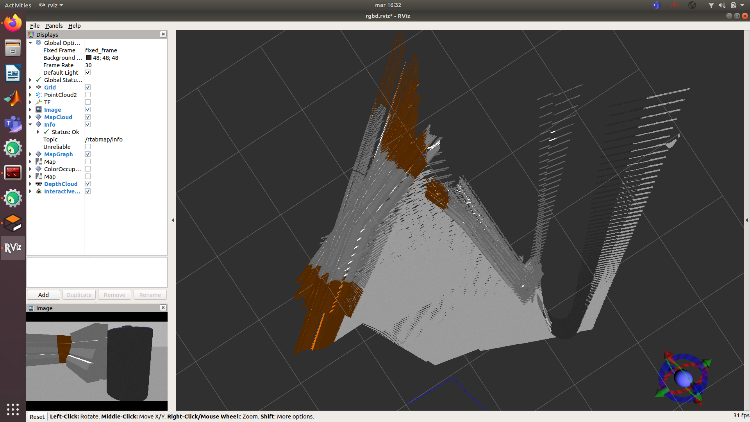Screen dimensions: 750x422
Task: Enable the PointCloud2 display checkbox
Action: (x=88, y=95)
